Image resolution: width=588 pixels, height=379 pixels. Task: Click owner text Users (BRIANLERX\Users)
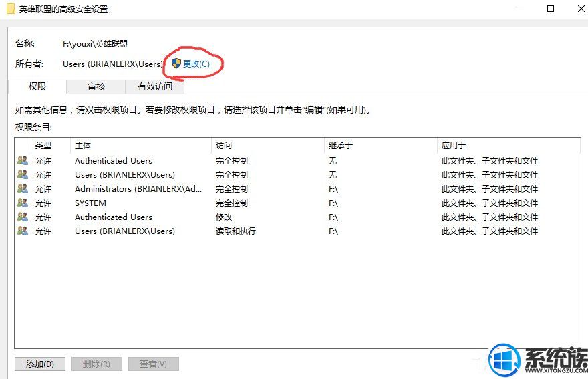(x=112, y=64)
